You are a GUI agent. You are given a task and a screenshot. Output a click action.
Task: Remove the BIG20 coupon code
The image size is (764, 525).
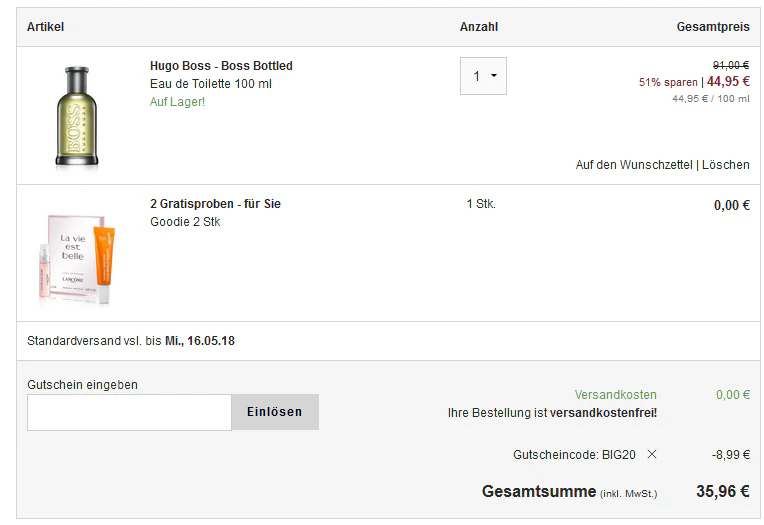pyautogui.click(x=652, y=454)
